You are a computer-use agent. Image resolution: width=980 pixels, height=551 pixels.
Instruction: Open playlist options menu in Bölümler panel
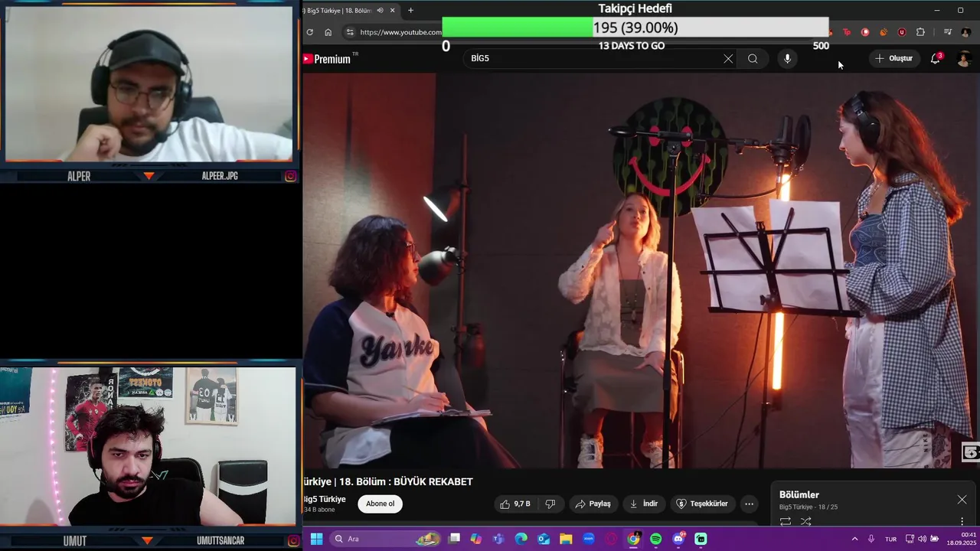962,521
